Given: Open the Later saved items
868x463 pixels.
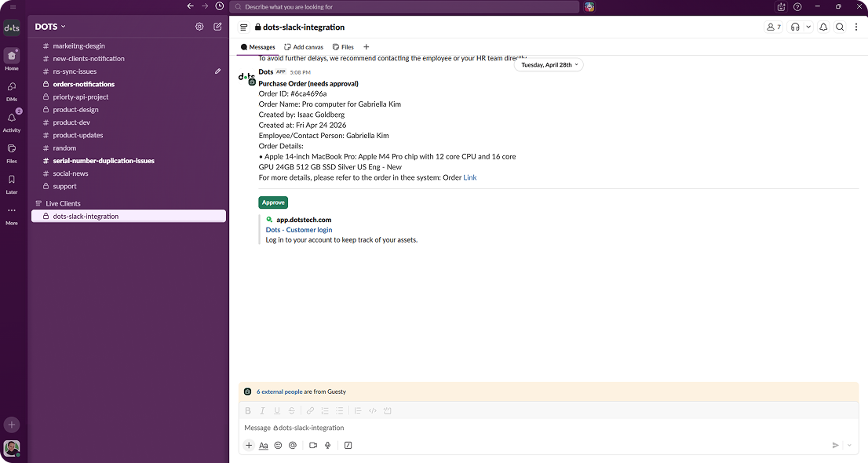Looking at the screenshot, I should click(12, 184).
